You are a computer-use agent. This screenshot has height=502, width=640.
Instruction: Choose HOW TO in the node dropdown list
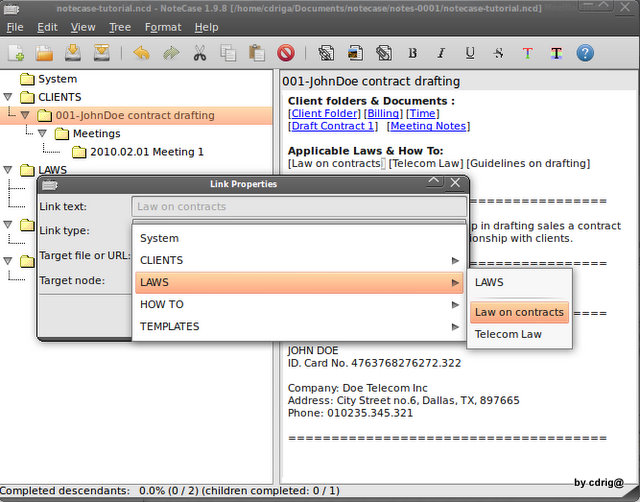tap(299, 304)
